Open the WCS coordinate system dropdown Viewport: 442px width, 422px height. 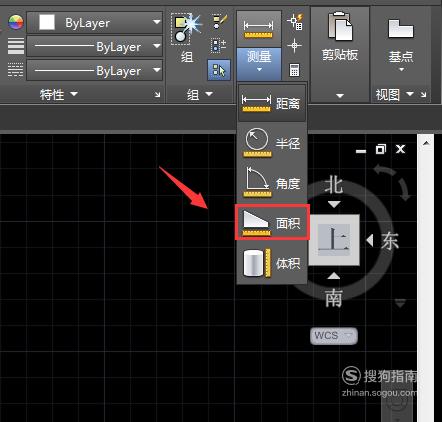(334, 335)
